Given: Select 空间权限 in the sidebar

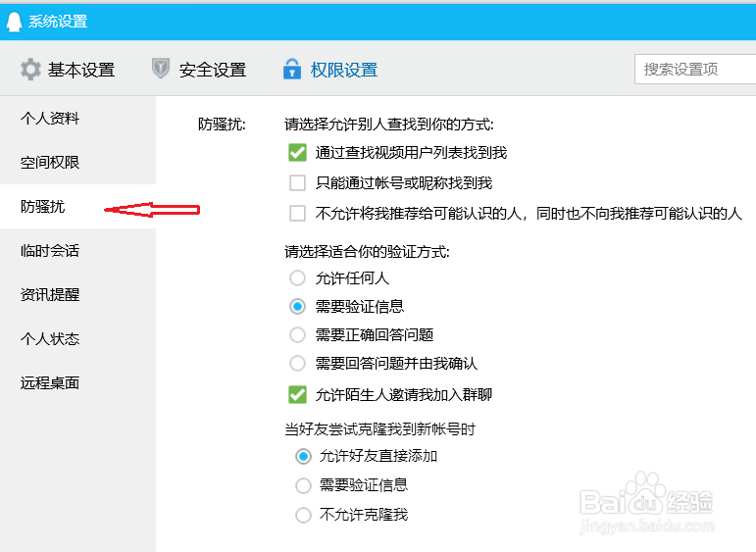Looking at the screenshot, I should (50, 163).
